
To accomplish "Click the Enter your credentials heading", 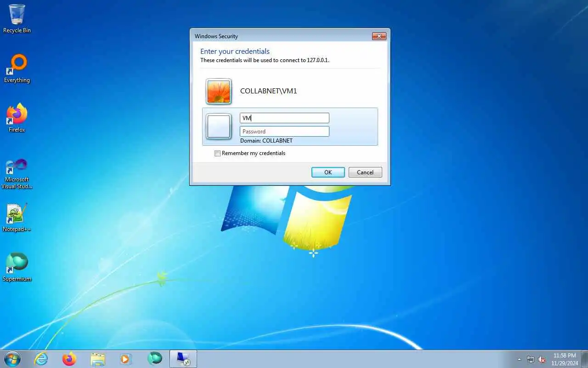I will tap(235, 52).
